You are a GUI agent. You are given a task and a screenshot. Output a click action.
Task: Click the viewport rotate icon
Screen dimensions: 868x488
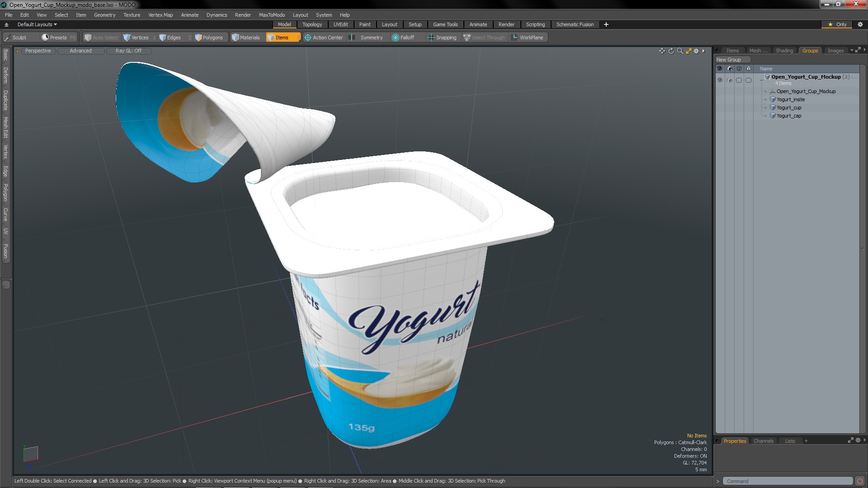pyautogui.click(x=671, y=51)
